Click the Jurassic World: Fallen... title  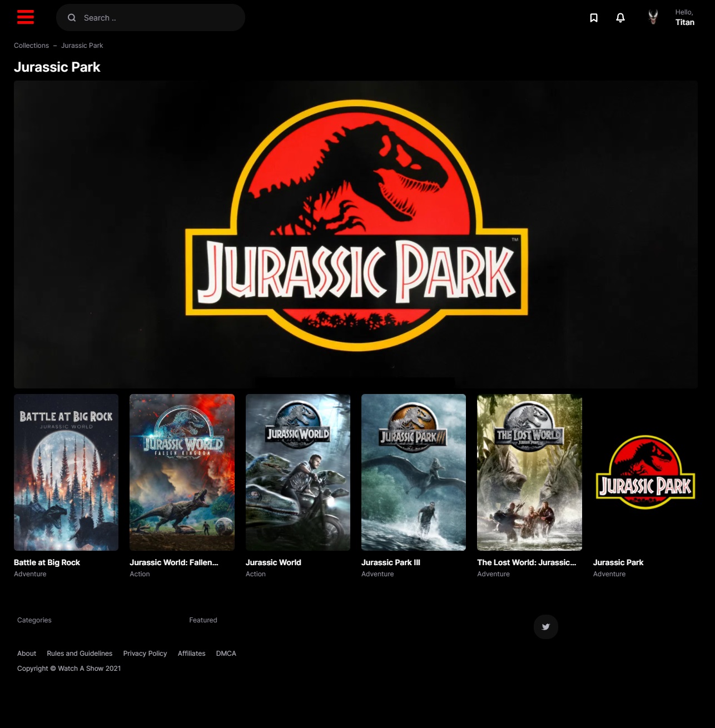(174, 562)
